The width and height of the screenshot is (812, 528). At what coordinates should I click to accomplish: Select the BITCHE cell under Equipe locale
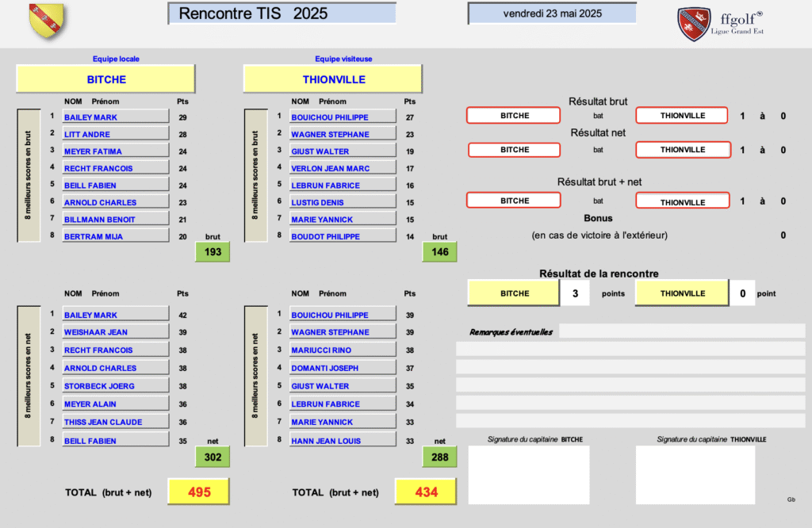(105, 79)
